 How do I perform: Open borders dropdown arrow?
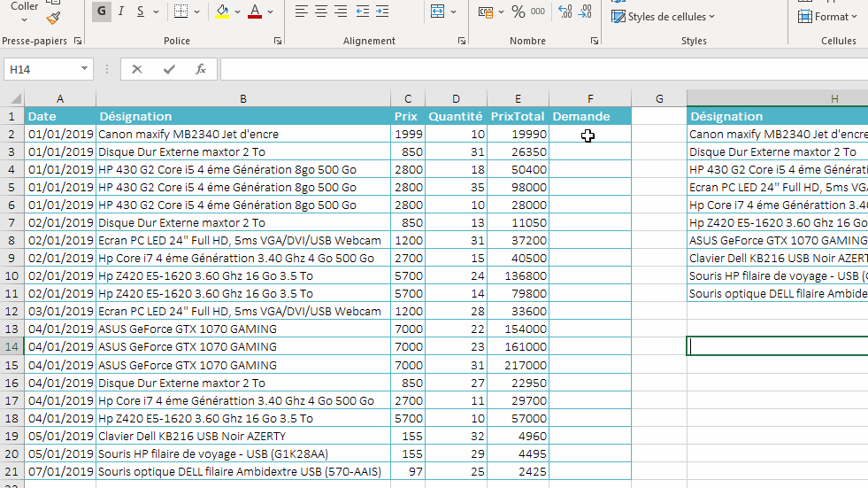tap(196, 12)
